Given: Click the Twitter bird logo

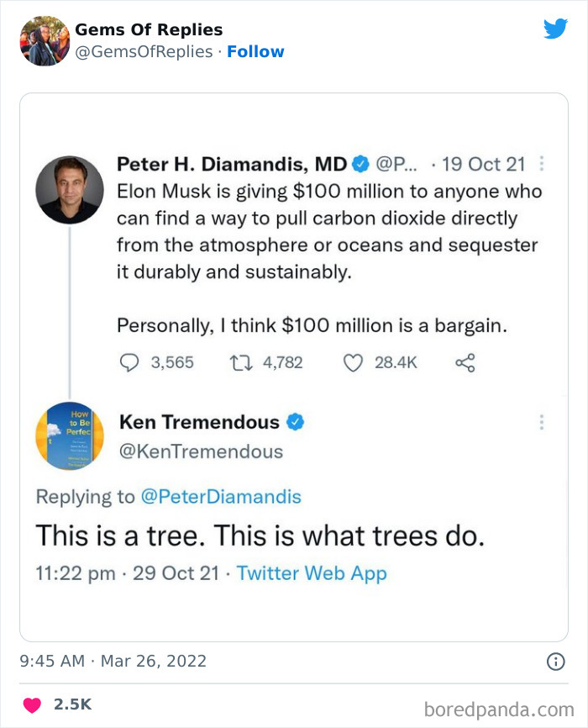Looking at the screenshot, I should click(x=556, y=28).
